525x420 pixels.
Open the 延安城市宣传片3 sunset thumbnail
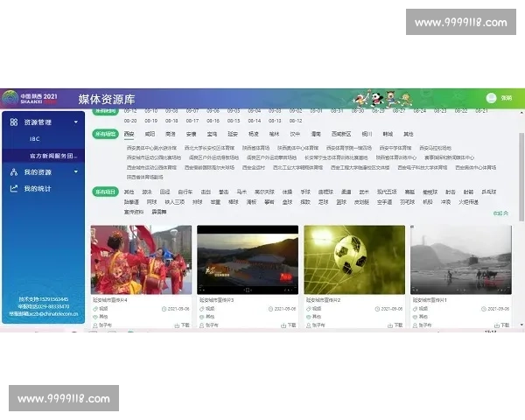[248, 260]
